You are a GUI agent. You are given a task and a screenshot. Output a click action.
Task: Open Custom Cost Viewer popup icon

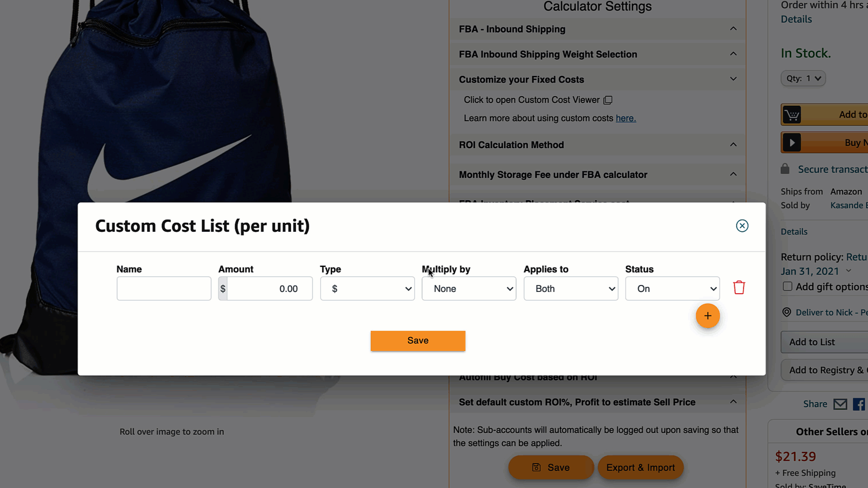pyautogui.click(x=608, y=100)
